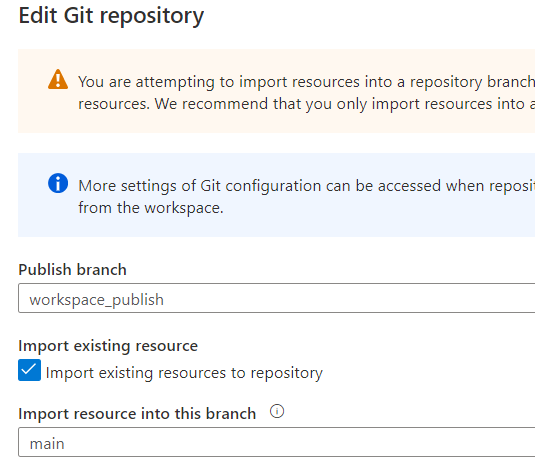
Task: Click the Import resource into this branch label
Action: [137, 414]
